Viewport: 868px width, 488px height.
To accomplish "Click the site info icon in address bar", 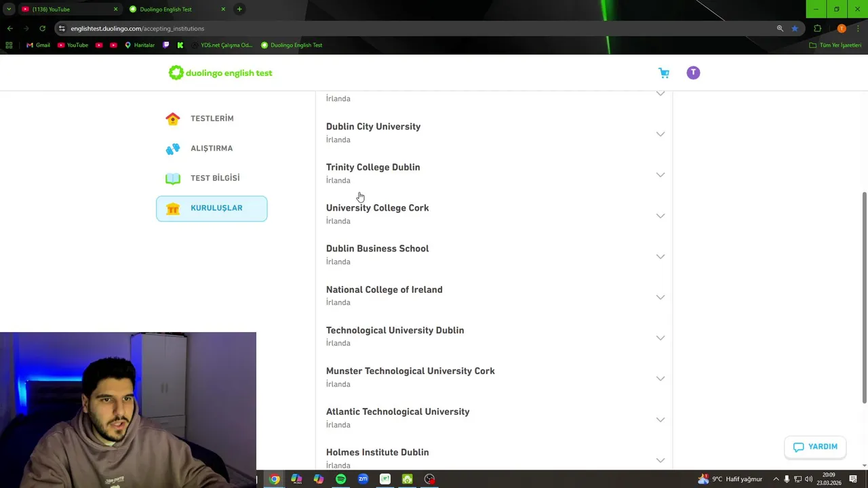I will tap(62, 28).
